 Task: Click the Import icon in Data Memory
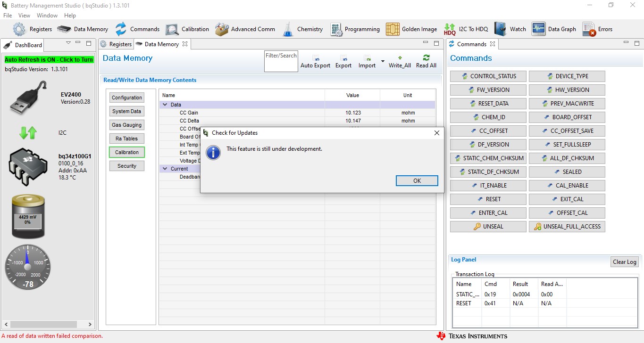tap(367, 58)
